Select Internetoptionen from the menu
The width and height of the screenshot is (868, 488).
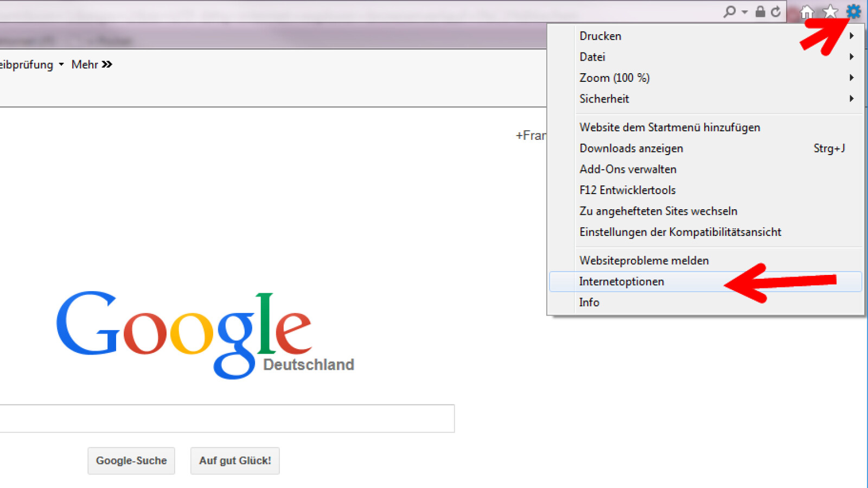[622, 281]
